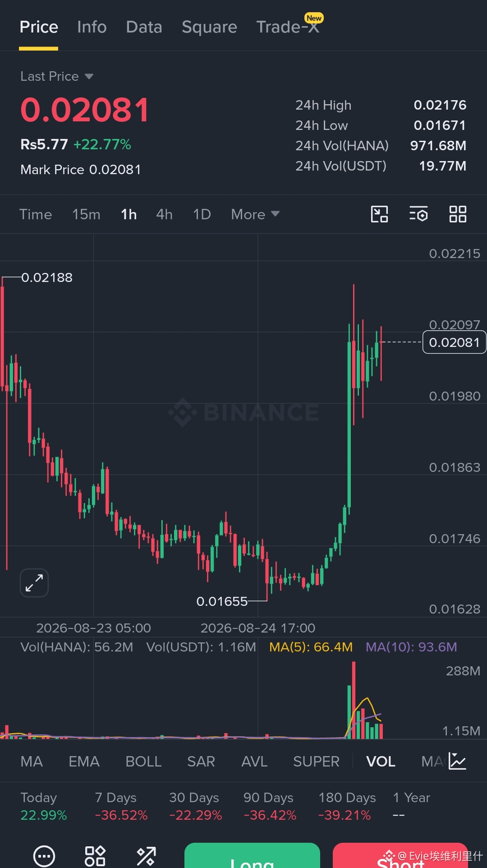Screen dimensions: 487x868
Task: Click the 180 Days -39.21% performance
Action: 347,806
